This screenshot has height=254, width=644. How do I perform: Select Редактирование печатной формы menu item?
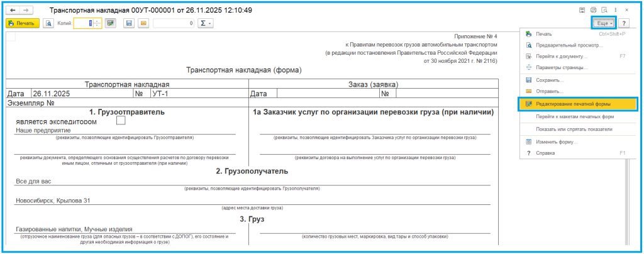pyautogui.click(x=578, y=104)
